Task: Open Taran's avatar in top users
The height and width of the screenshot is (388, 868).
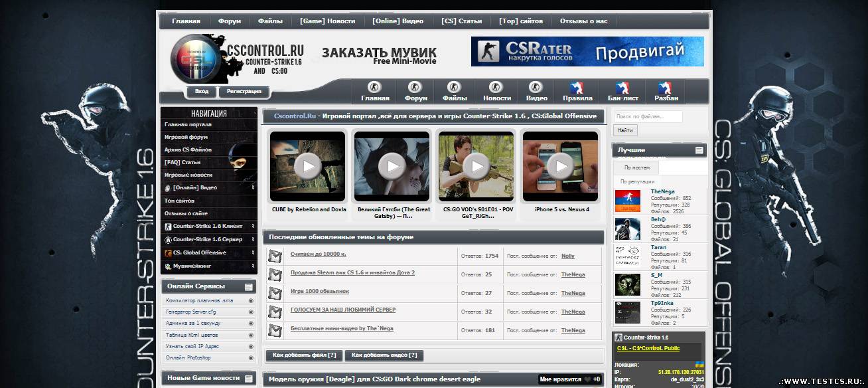Action: pyautogui.click(x=628, y=256)
